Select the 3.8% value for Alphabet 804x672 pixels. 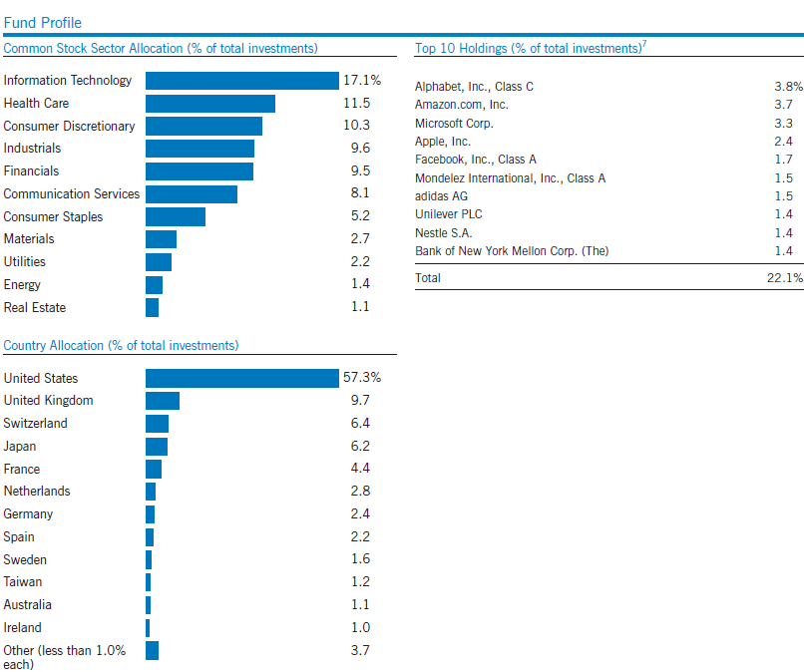789,86
